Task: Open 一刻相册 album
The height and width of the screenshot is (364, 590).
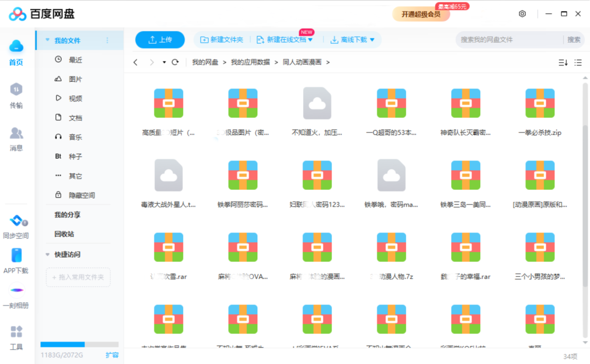Action: [16, 297]
